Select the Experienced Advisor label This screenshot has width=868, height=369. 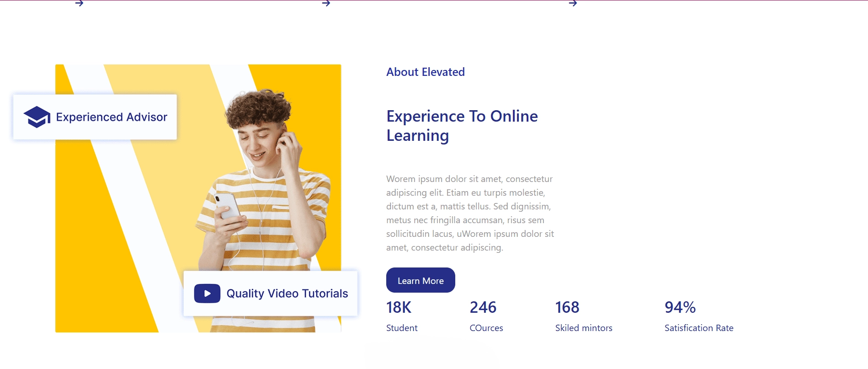112,117
